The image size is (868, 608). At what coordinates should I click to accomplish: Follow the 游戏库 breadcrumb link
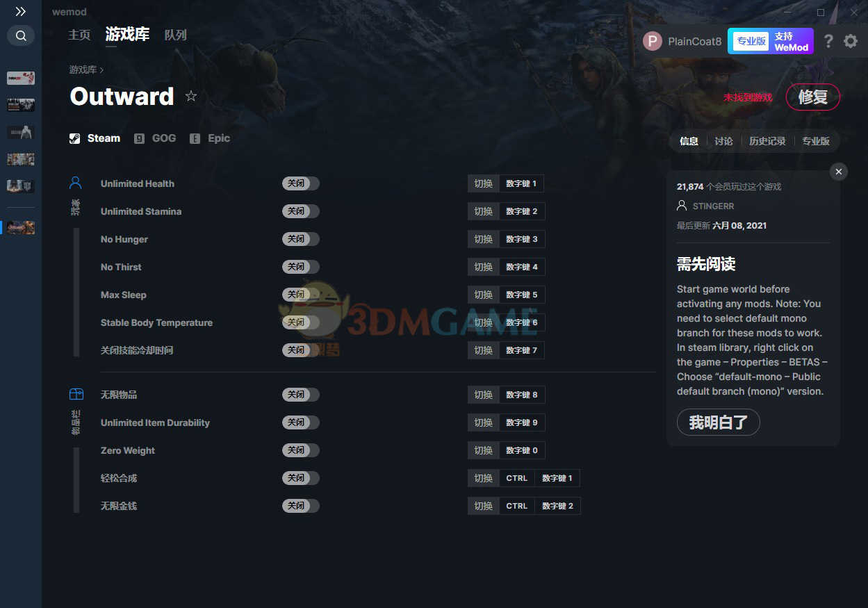point(83,70)
